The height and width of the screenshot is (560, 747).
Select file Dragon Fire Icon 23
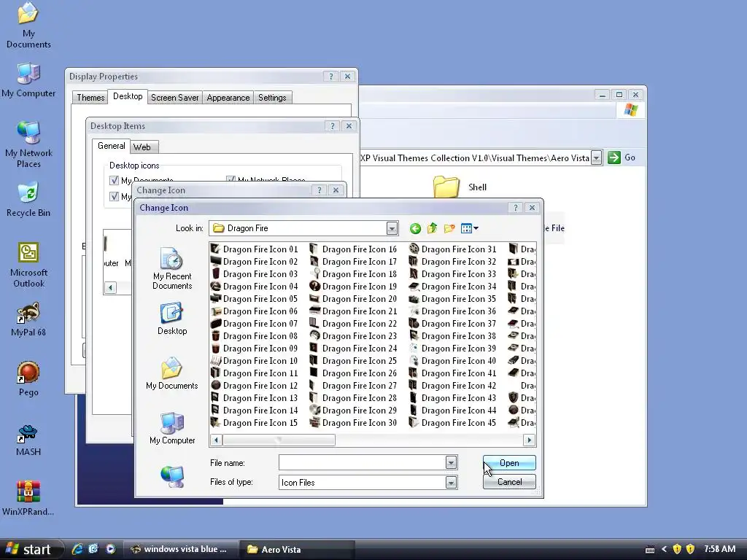point(353,335)
